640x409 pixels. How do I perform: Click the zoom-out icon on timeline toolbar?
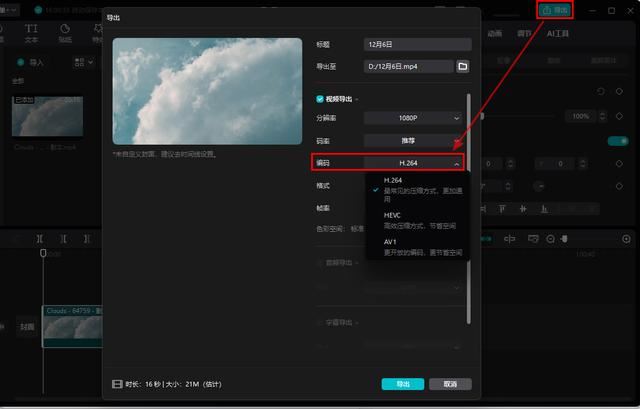[549, 239]
